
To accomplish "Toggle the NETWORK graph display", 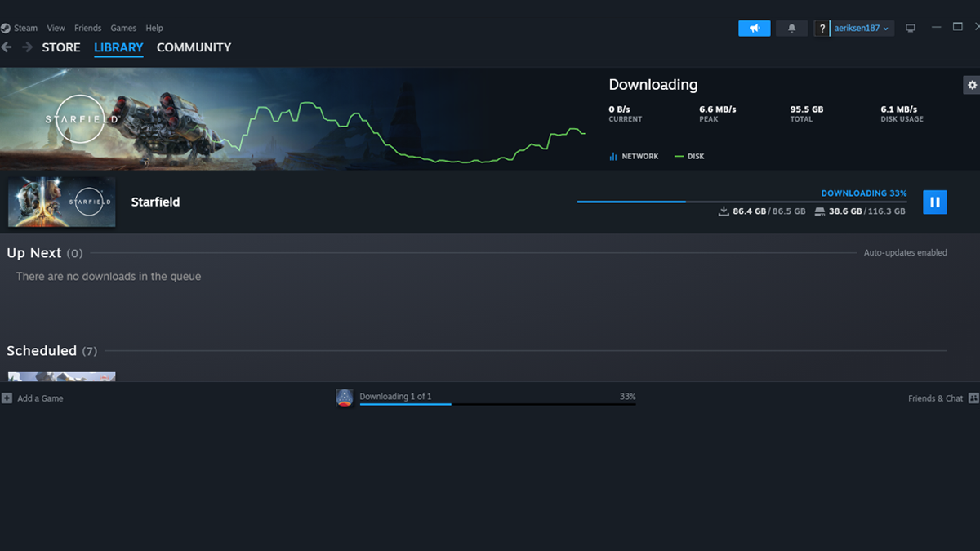I will click(633, 156).
